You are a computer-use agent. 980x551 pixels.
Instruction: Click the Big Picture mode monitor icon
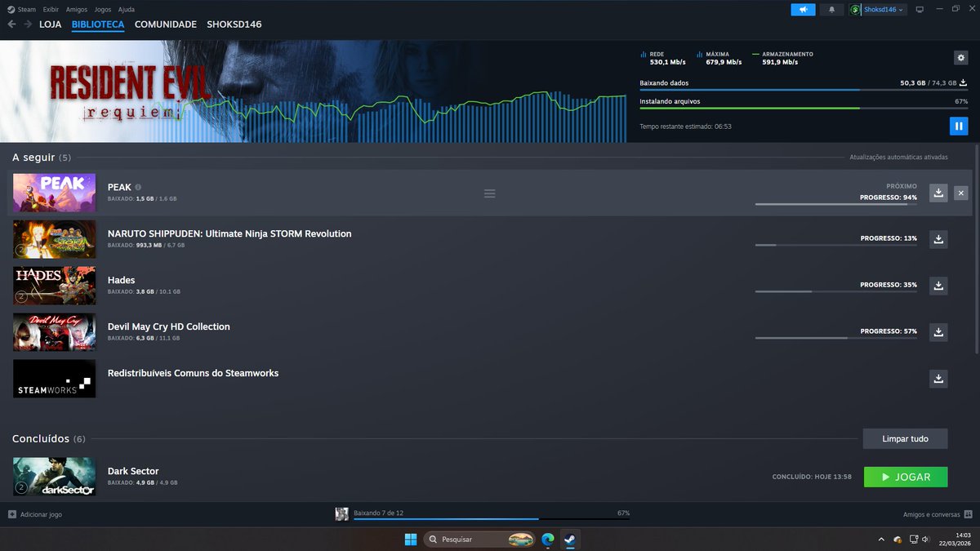(x=920, y=9)
